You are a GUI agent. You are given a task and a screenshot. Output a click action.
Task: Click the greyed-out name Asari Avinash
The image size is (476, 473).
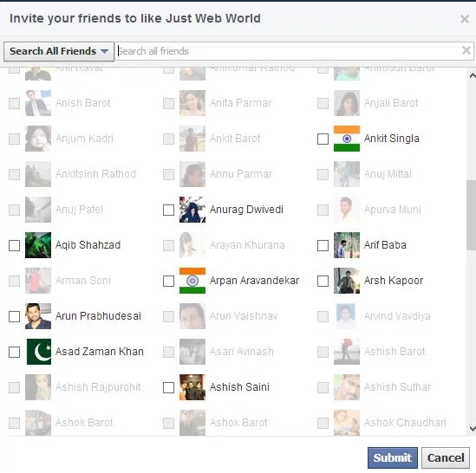point(242,352)
